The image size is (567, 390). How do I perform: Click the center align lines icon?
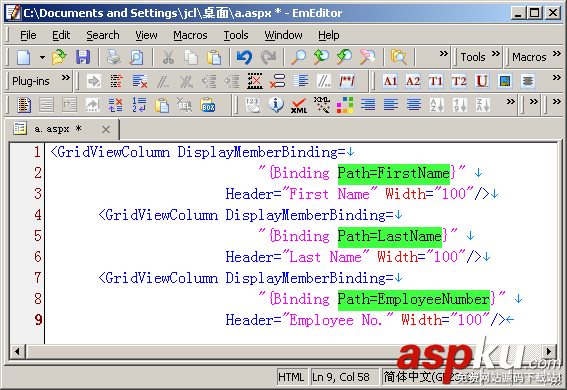(x=414, y=105)
